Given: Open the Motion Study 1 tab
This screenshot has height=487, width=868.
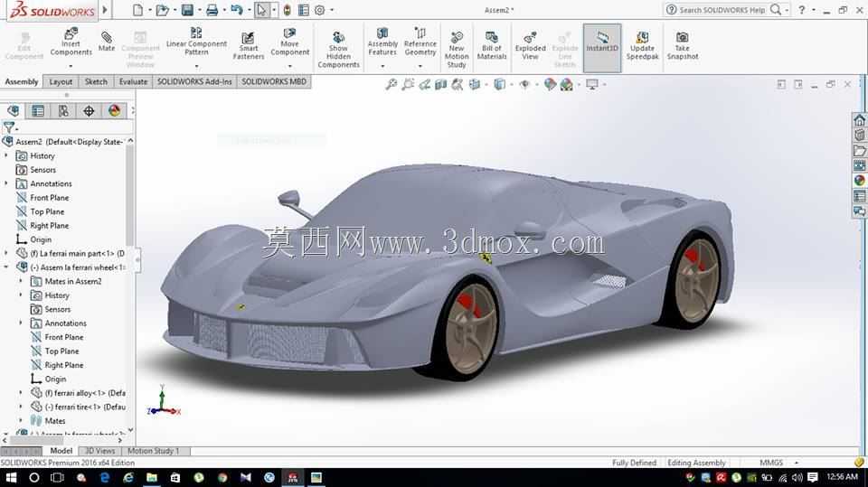Looking at the screenshot, I should click(154, 451).
